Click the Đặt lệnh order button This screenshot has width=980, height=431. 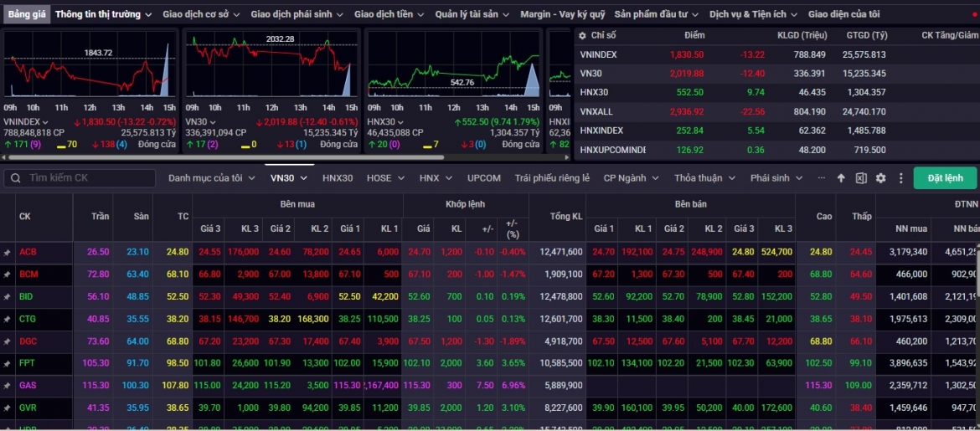click(945, 178)
